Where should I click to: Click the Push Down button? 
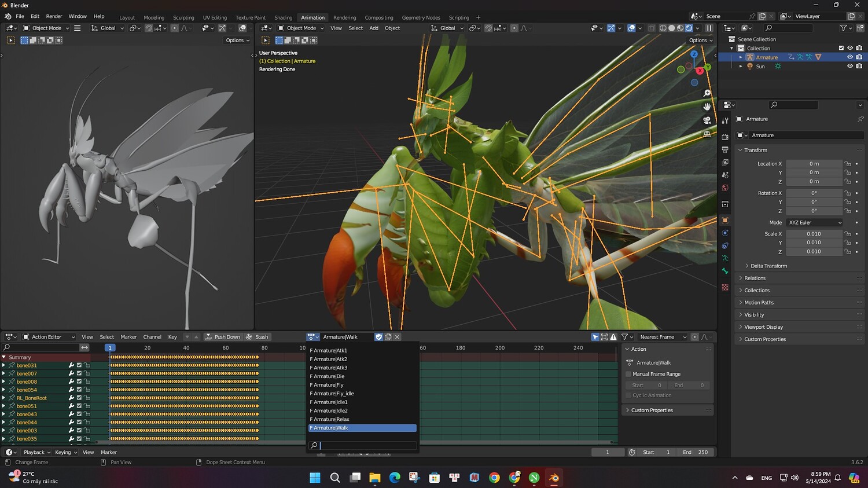222,337
